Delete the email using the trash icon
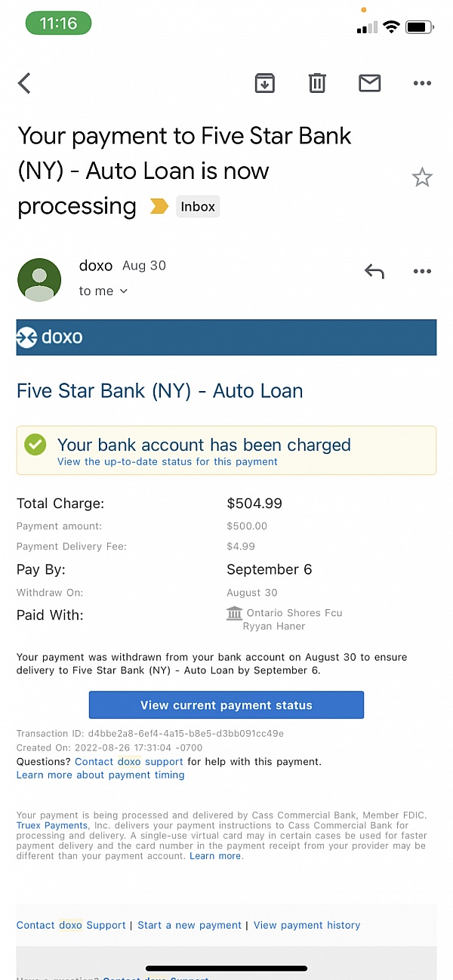 point(317,83)
